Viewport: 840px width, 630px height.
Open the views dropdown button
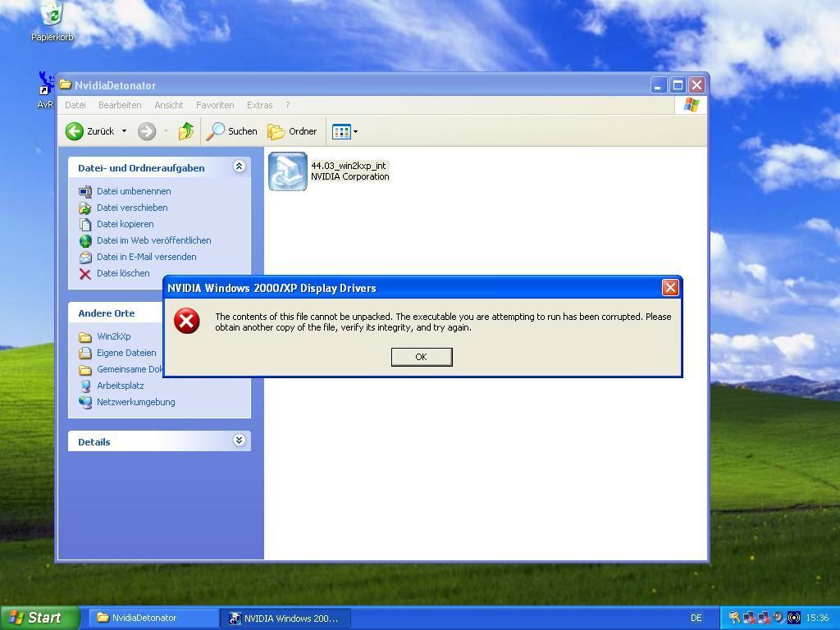(345, 131)
